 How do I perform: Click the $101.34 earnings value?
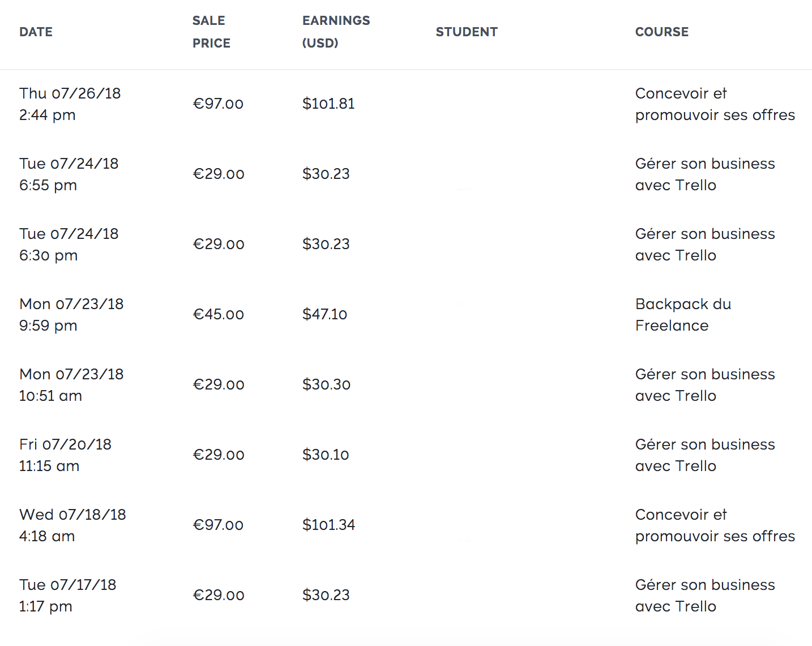(x=329, y=525)
